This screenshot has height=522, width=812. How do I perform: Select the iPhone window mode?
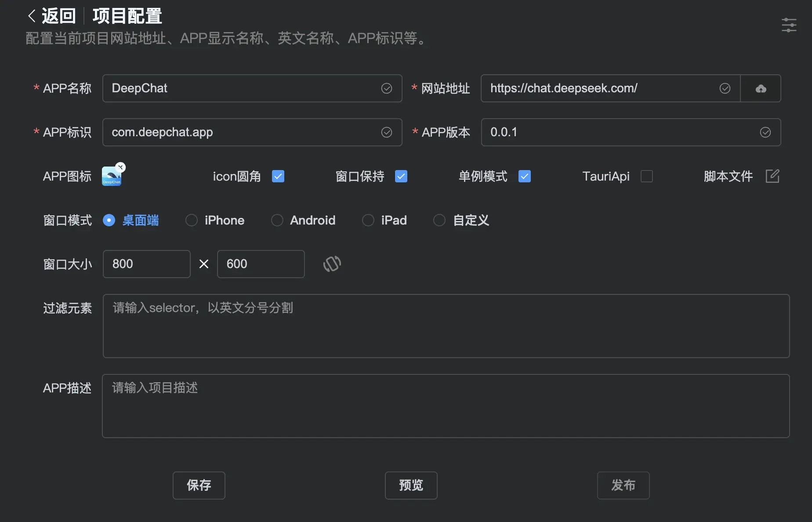192,220
